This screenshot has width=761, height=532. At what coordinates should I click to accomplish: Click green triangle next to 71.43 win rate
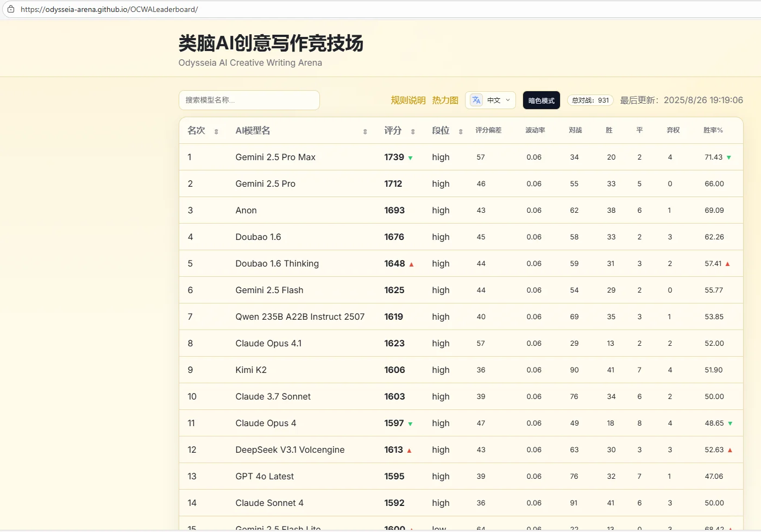point(729,157)
